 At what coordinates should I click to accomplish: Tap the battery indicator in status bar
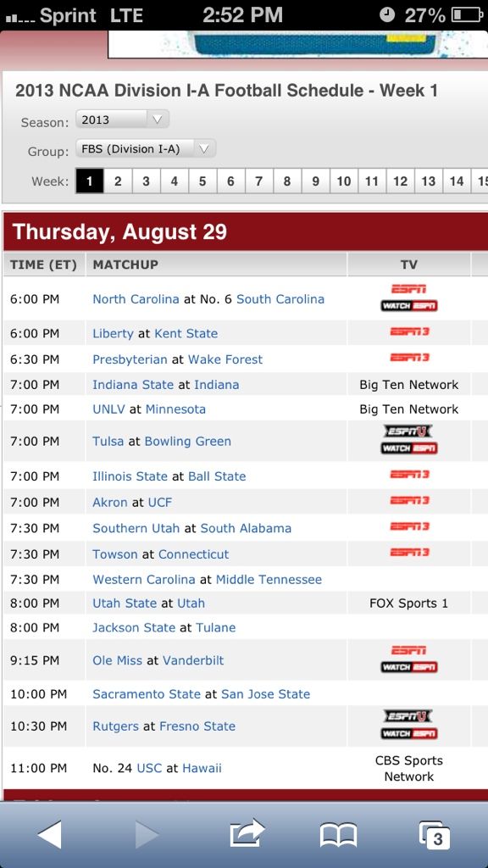tap(468, 15)
